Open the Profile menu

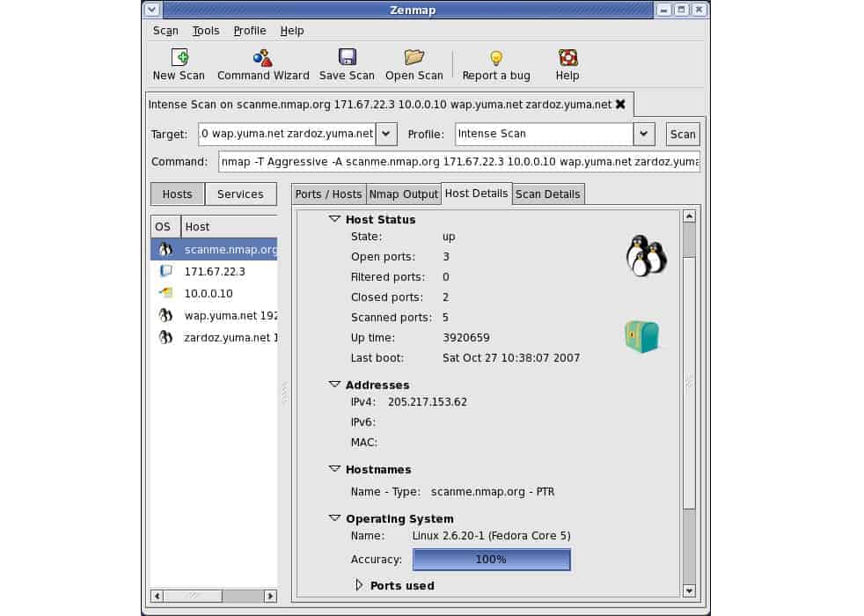tap(250, 31)
